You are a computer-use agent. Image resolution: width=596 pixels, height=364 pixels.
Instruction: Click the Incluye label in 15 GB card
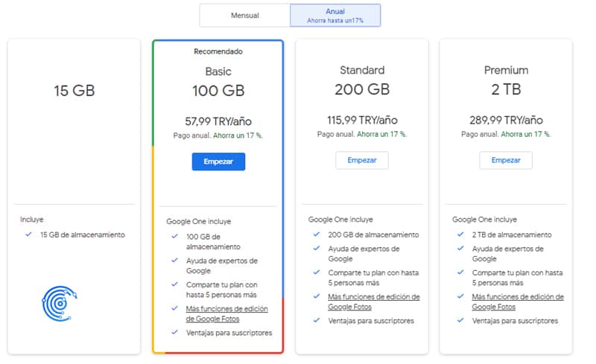(x=31, y=220)
